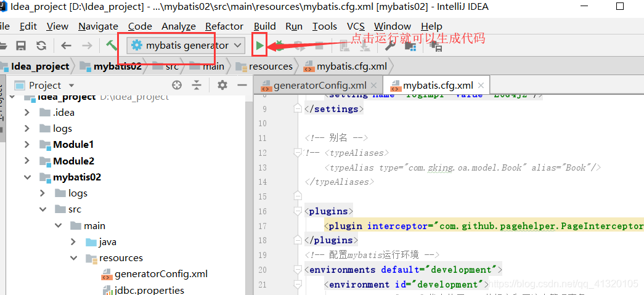Expand the Module2 node arrow
This screenshot has height=295, width=644.
point(26,161)
